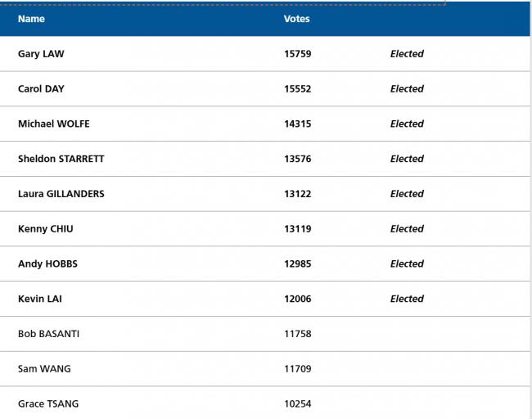Screen dimensions: 532x419
Task: Select the Bob BASANTI candidate name
Action: 48,334
